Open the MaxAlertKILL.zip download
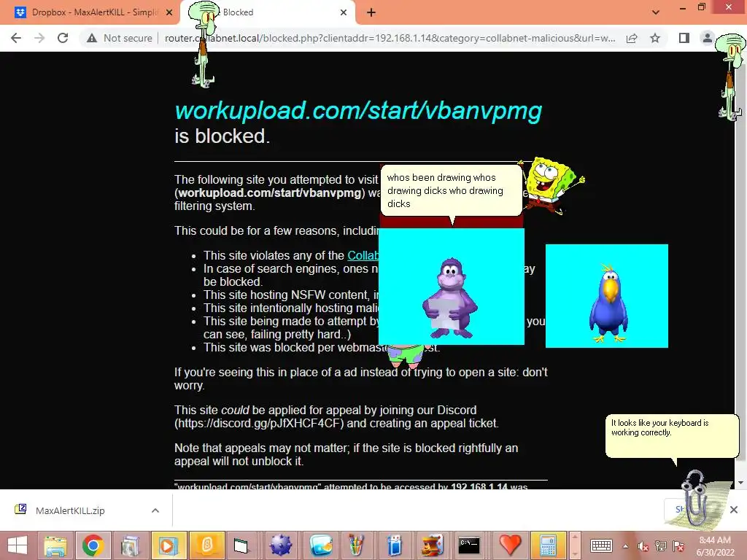 [70, 510]
